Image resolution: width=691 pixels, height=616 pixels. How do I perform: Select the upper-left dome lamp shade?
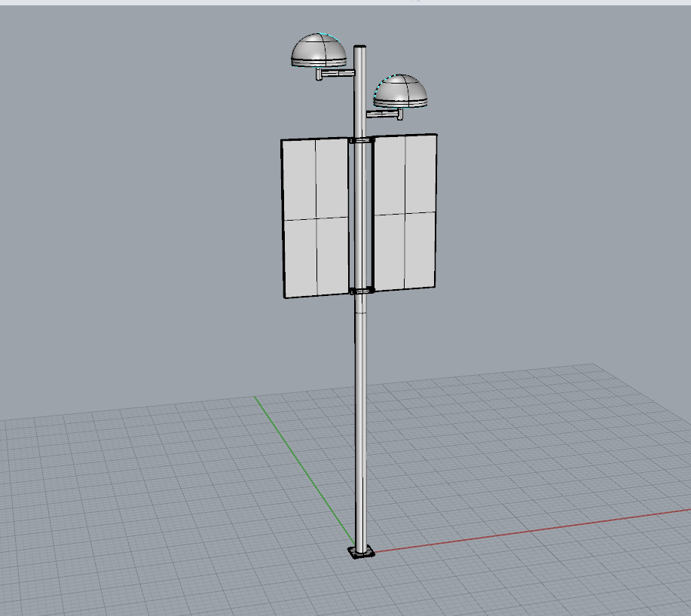[x=319, y=50]
